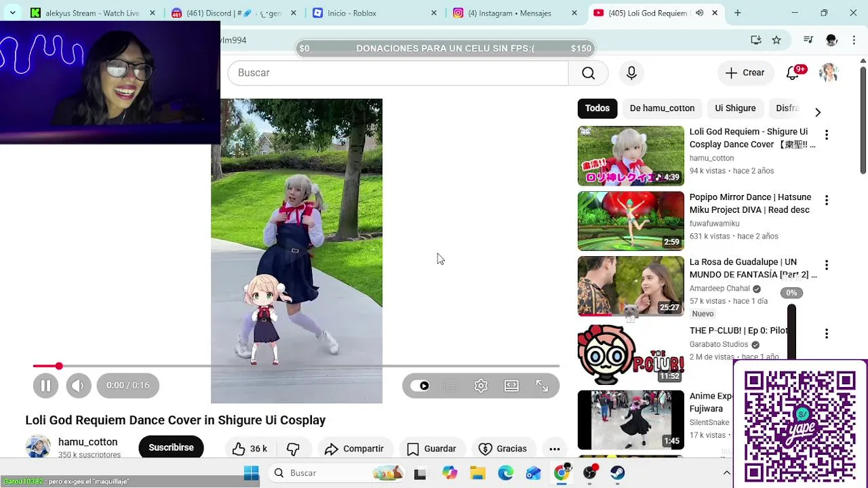868x488 pixels.
Task: Mute the video with the speaker icon
Action: tap(78, 385)
